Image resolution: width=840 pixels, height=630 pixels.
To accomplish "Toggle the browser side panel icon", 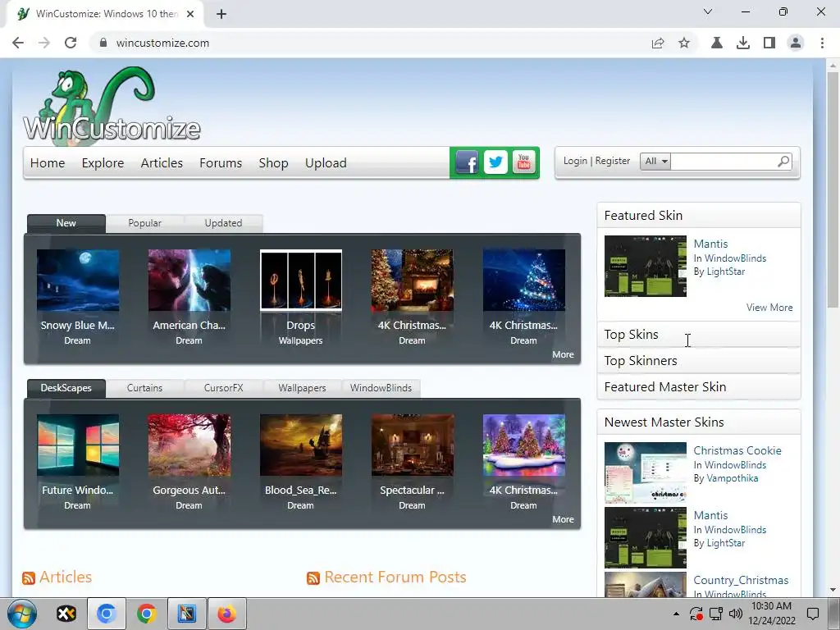I will pyautogui.click(x=769, y=43).
